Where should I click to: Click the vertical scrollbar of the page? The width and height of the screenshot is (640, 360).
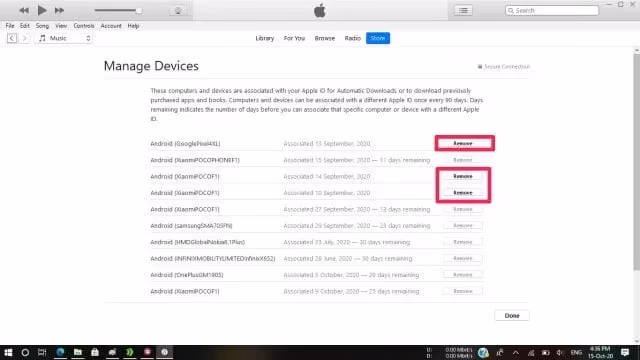click(636, 161)
